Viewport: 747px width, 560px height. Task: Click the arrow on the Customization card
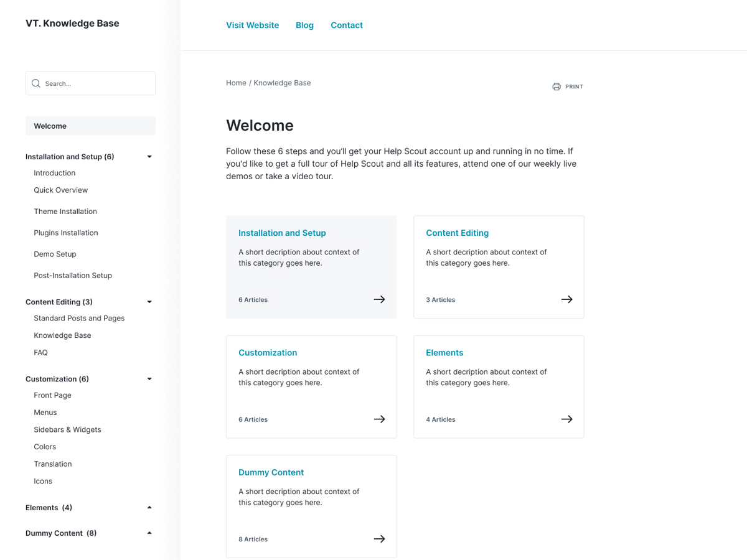click(x=379, y=419)
